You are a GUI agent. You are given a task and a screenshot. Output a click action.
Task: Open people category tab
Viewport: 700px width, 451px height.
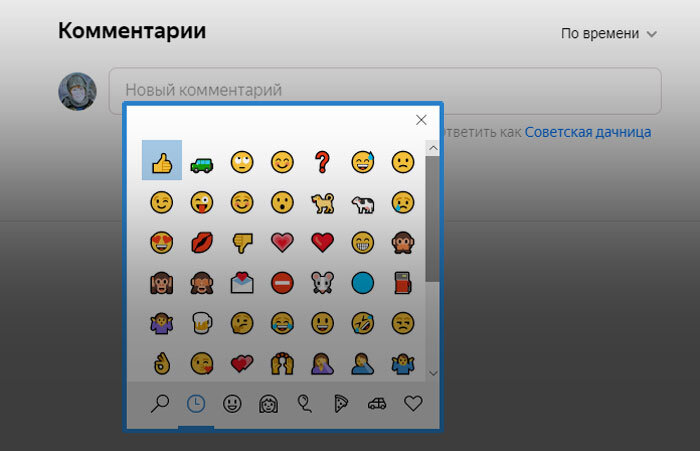pyautogui.click(x=268, y=404)
